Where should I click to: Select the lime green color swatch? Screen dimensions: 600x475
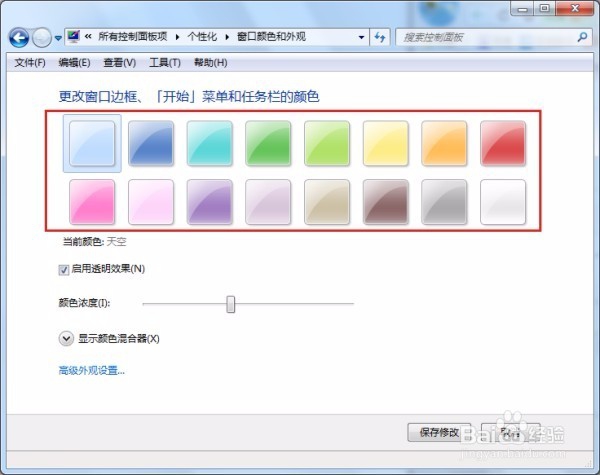(x=327, y=143)
